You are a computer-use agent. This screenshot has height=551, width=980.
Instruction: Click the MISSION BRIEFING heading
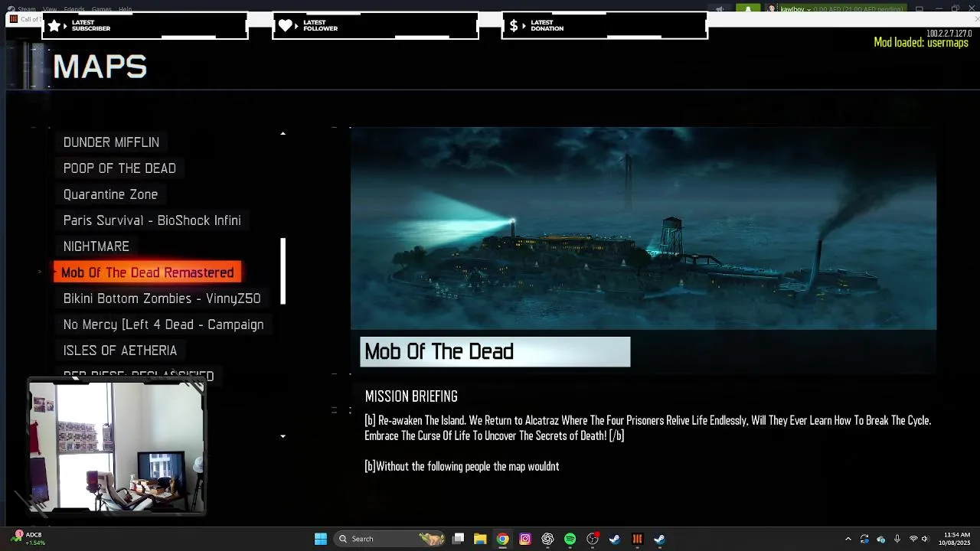(x=411, y=396)
